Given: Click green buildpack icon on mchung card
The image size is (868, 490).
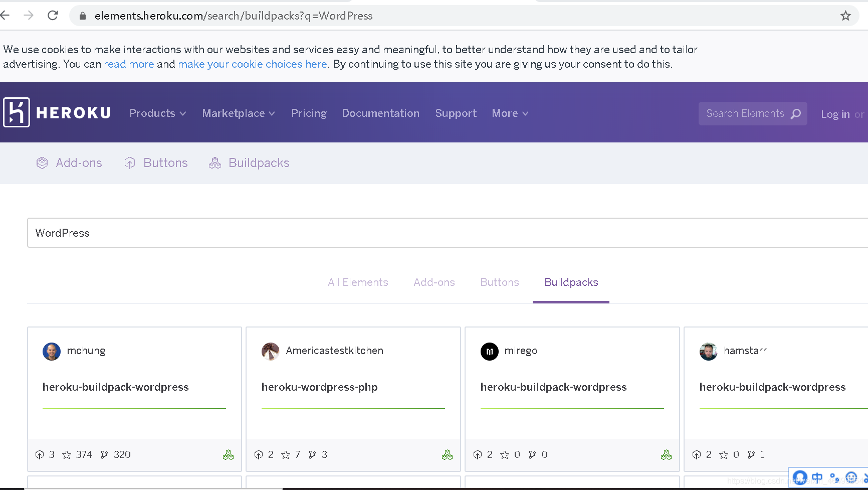Looking at the screenshot, I should 228,455.
